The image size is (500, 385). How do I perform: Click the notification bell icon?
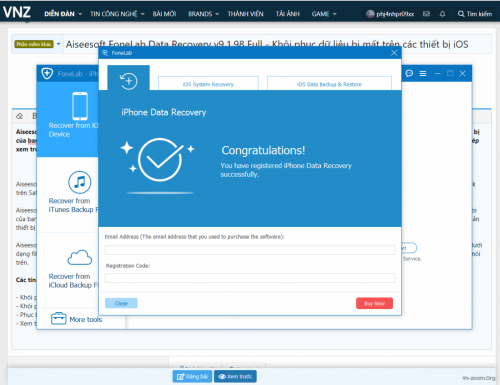tap(442, 14)
